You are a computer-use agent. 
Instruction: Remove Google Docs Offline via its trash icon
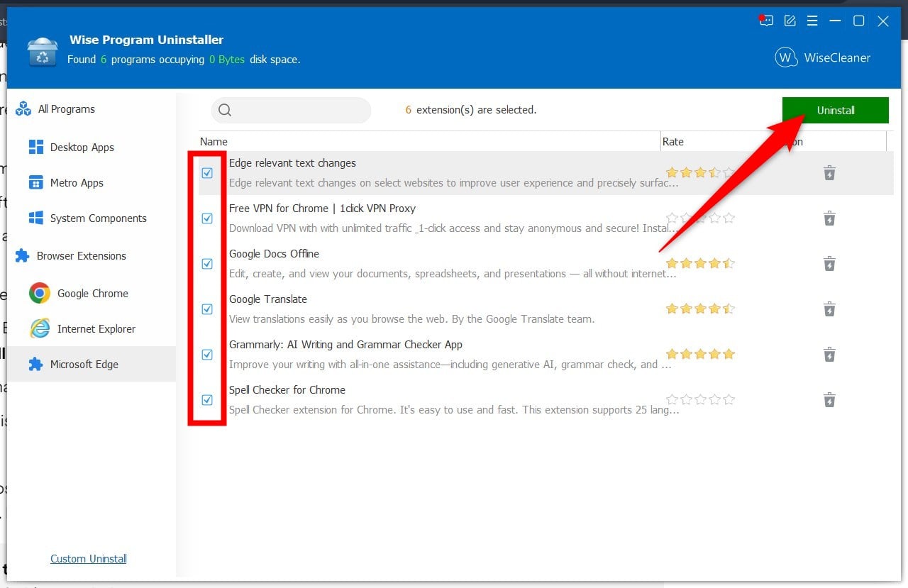829,264
